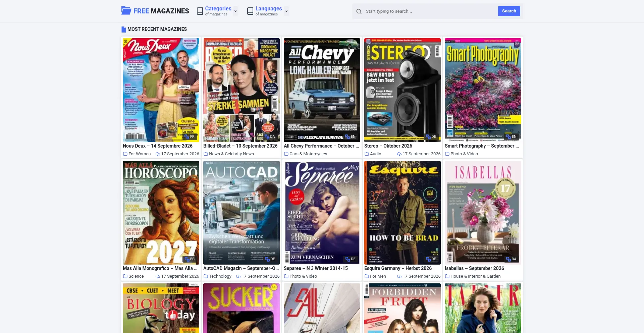The width and height of the screenshot is (644, 333).
Task: Click the download cloud icon under AutoCAD Magazin
Action: point(238,277)
